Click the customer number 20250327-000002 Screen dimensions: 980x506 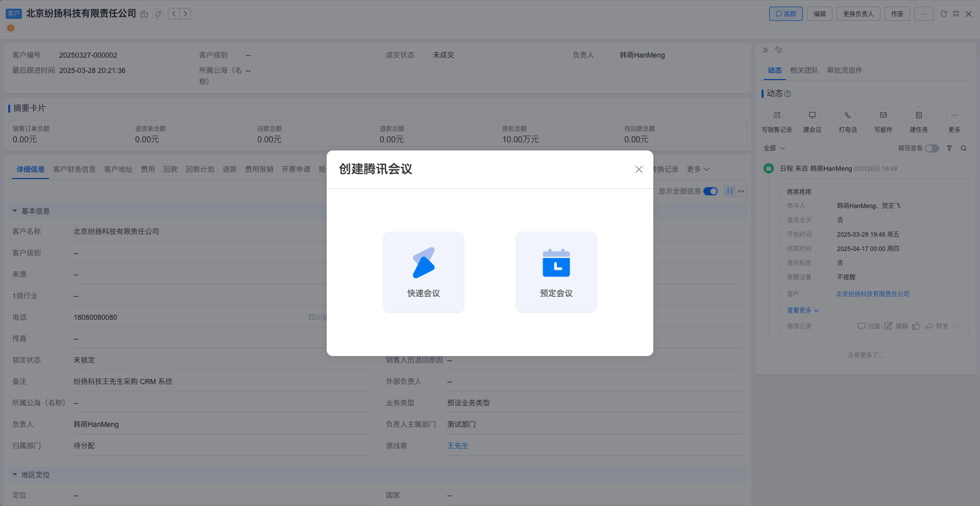[88, 55]
